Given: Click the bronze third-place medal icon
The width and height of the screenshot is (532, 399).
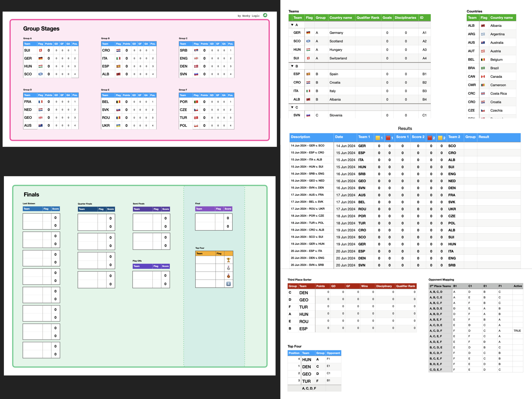Looking at the screenshot, I should tap(228, 276).
